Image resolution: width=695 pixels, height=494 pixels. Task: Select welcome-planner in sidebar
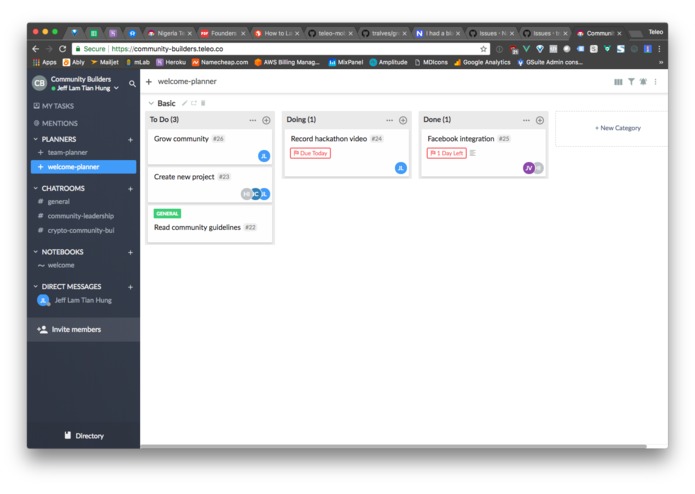(x=83, y=167)
